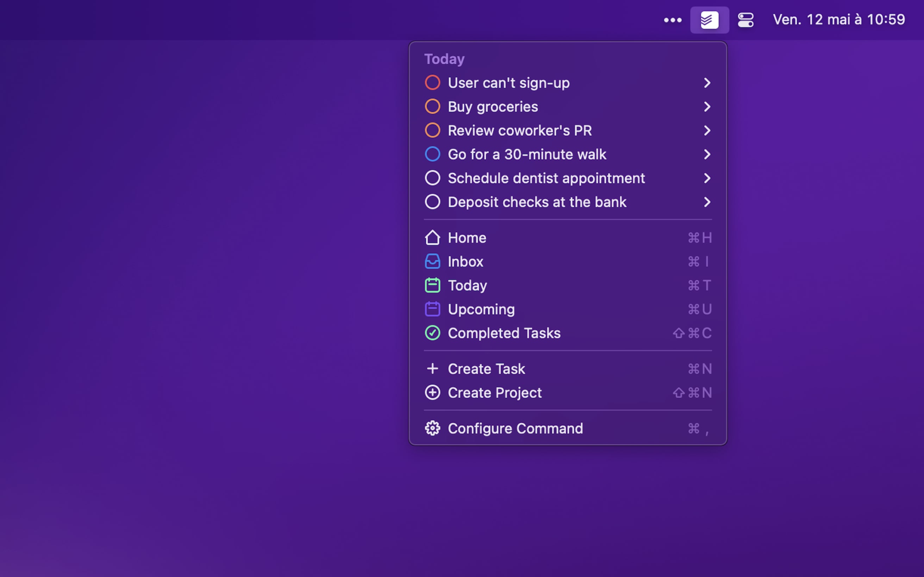Click the Home house icon
This screenshot has height=577, width=924.
click(x=432, y=238)
